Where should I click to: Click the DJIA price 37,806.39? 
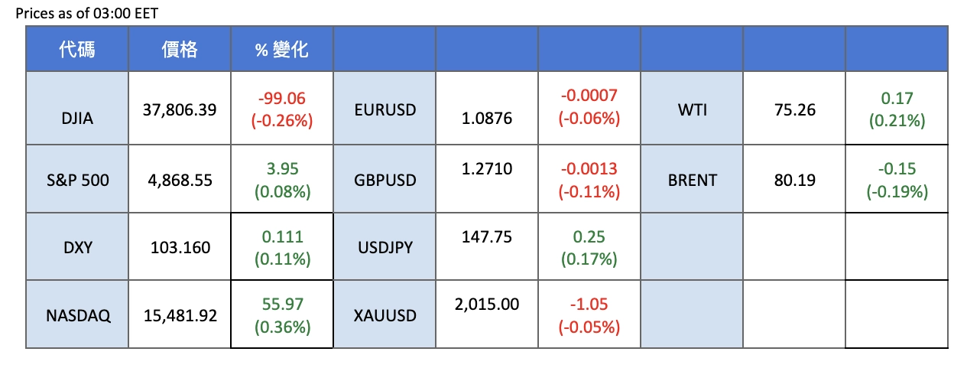click(180, 109)
